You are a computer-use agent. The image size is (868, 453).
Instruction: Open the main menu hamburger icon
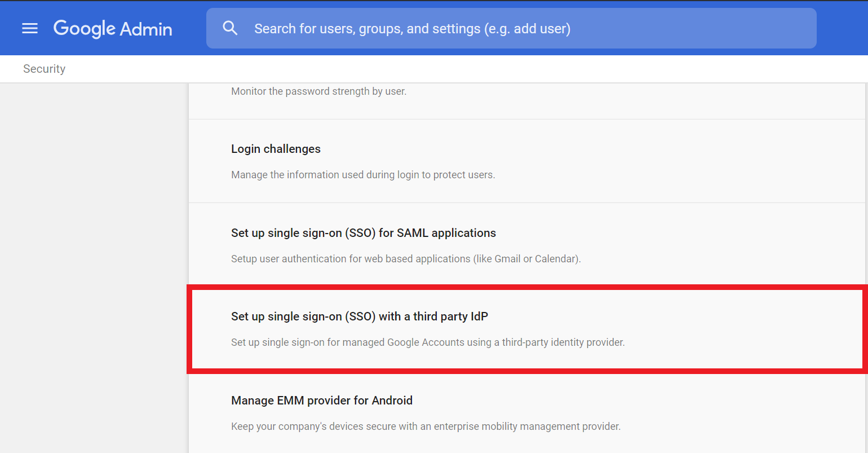[x=30, y=28]
